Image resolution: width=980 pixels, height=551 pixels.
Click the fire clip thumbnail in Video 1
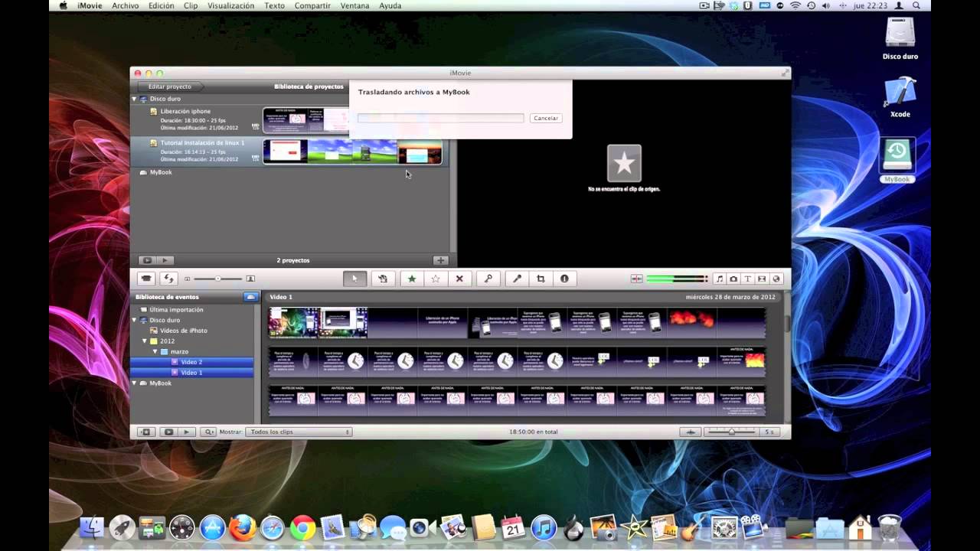[691, 322]
